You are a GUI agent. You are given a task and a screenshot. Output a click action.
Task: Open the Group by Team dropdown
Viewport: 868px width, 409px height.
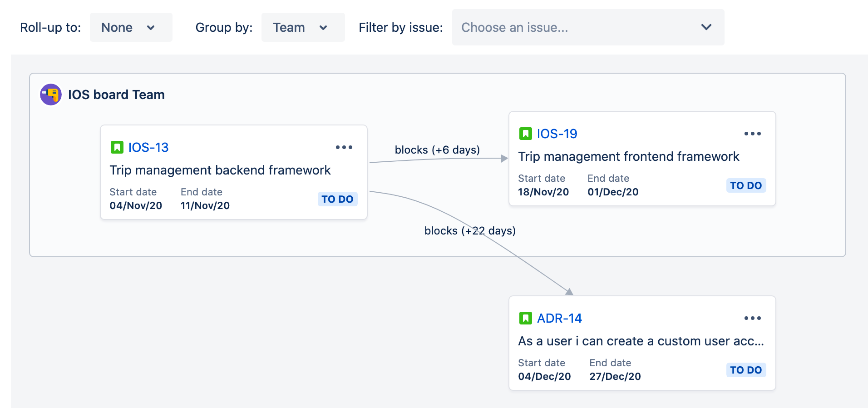click(303, 27)
